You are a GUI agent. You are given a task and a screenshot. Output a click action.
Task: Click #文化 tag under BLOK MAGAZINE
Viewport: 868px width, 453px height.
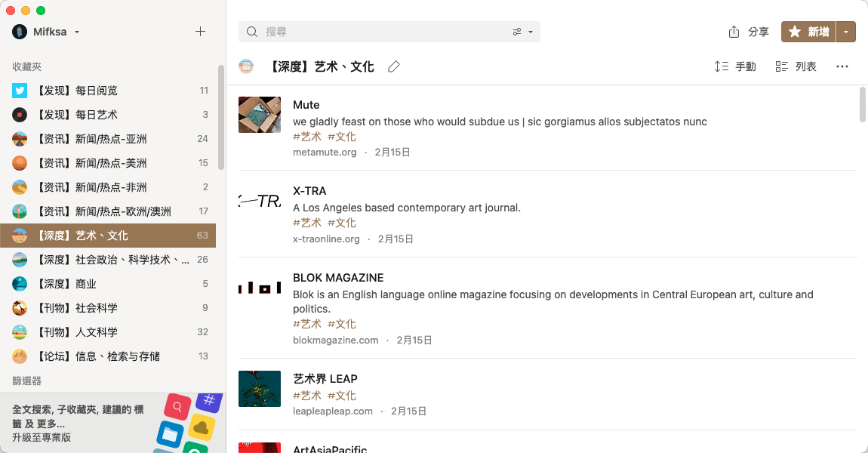pos(342,324)
